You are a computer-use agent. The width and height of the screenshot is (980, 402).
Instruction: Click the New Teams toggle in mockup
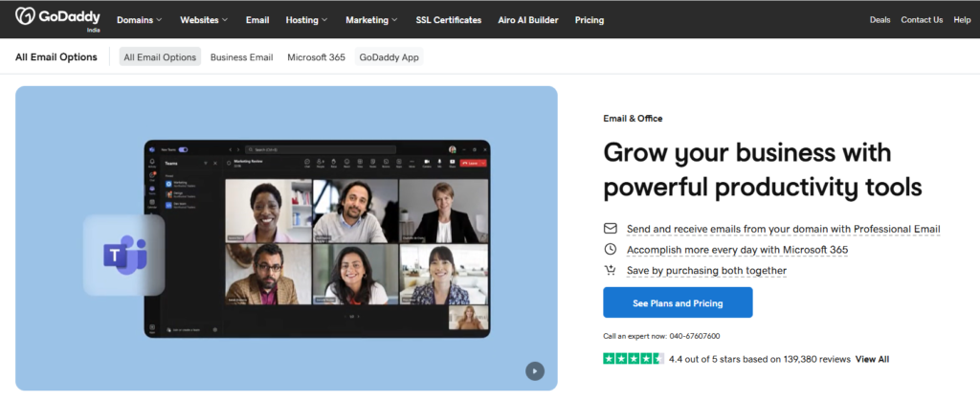(183, 150)
